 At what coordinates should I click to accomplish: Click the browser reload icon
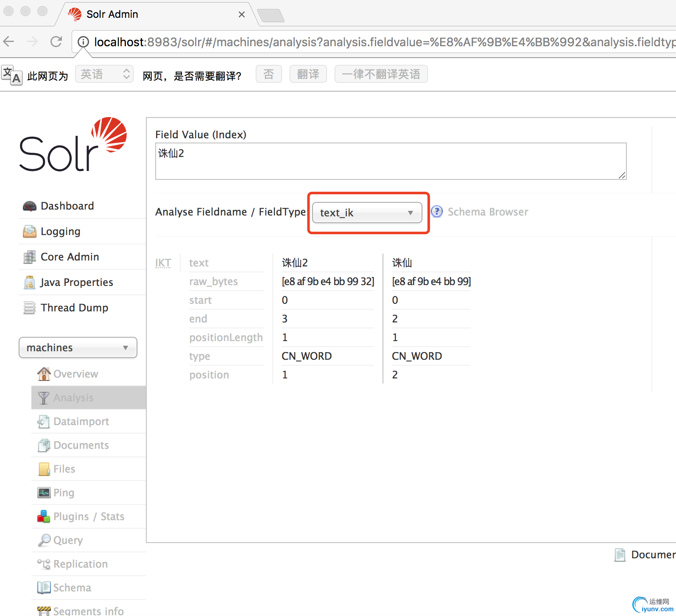pyautogui.click(x=56, y=42)
